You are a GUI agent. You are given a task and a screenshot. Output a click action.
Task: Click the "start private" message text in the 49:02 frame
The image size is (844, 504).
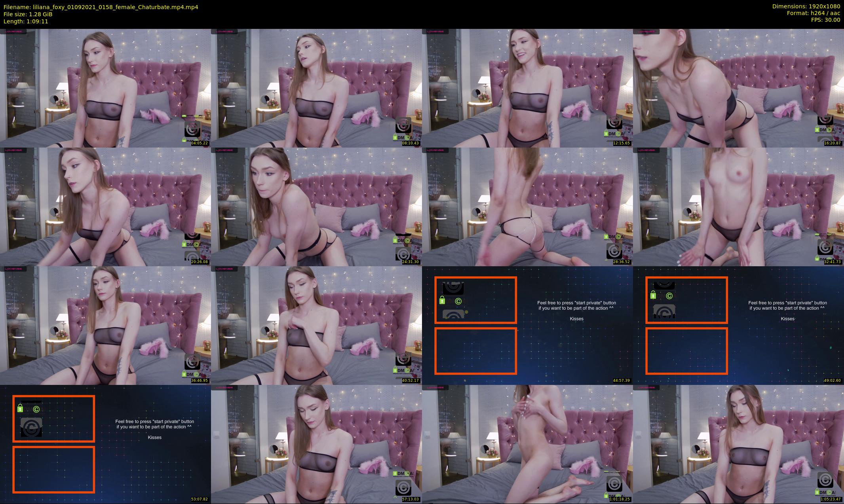(x=787, y=305)
